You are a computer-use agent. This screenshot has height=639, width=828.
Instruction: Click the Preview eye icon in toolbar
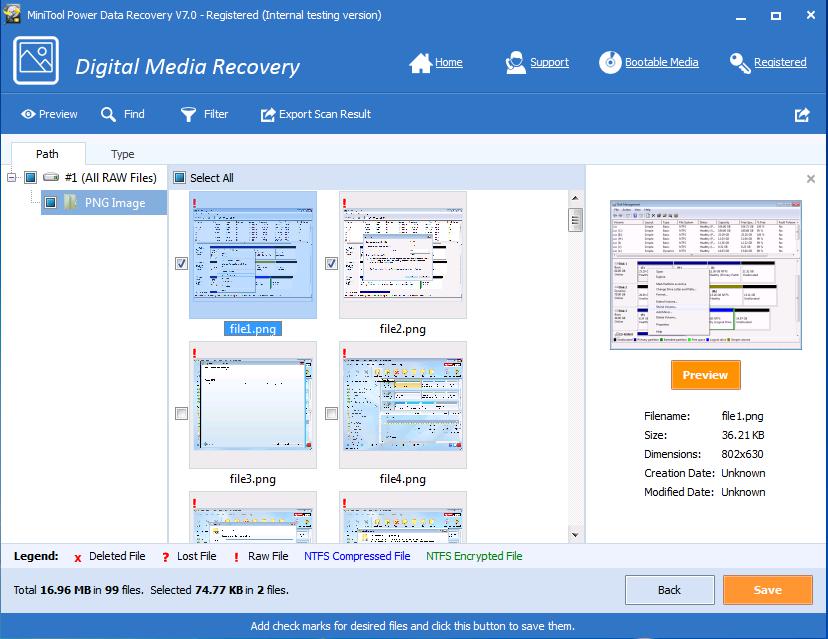click(x=28, y=114)
